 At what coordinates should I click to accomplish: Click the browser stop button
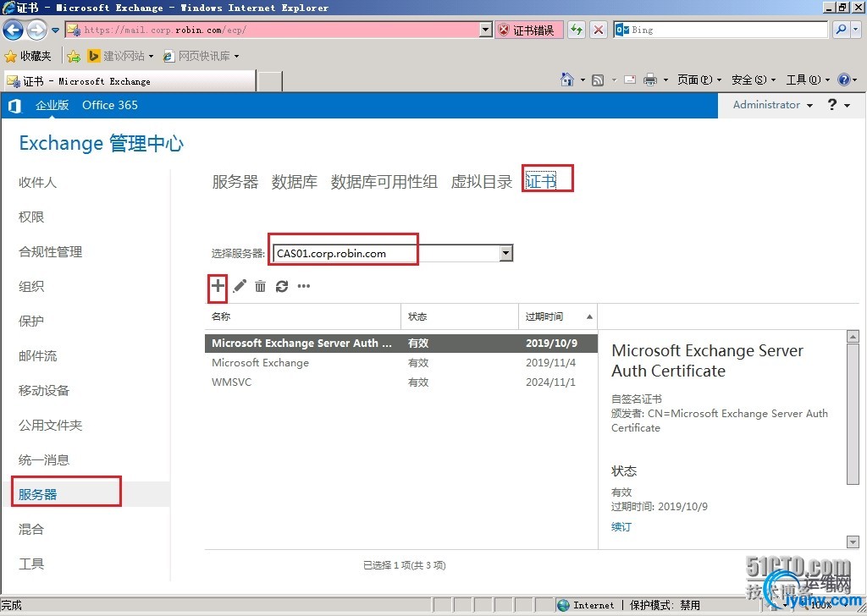(599, 30)
